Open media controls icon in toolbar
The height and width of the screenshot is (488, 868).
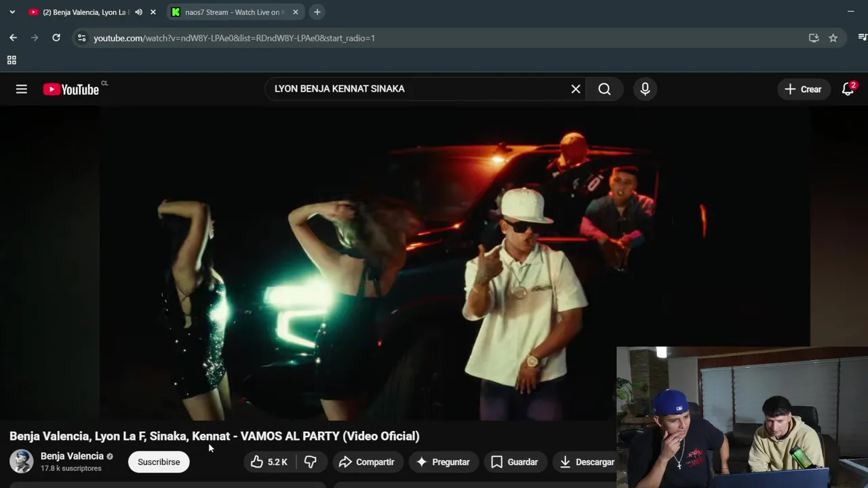[862, 38]
